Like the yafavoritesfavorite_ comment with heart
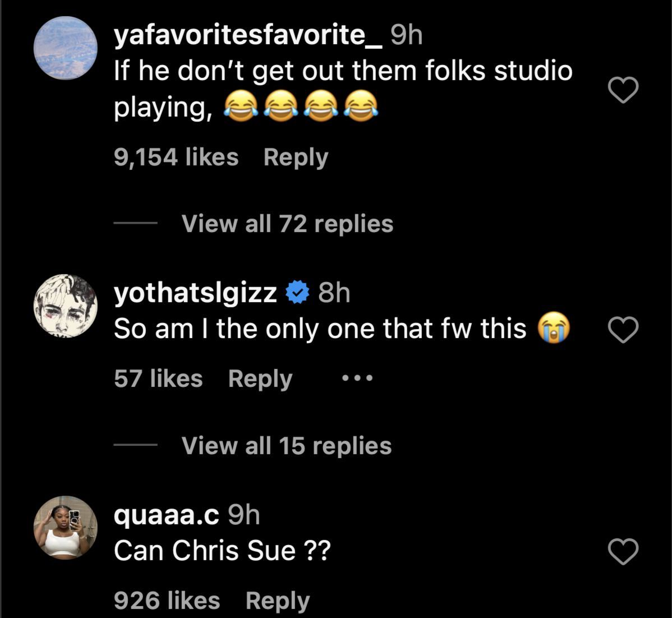Viewport: 672px width, 618px height. [623, 90]
